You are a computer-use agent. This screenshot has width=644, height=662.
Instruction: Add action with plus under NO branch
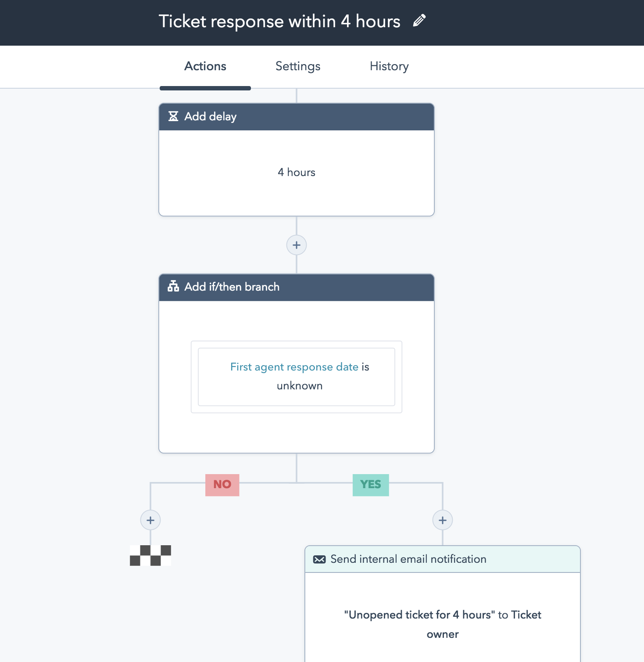click(x=150, y=520)
